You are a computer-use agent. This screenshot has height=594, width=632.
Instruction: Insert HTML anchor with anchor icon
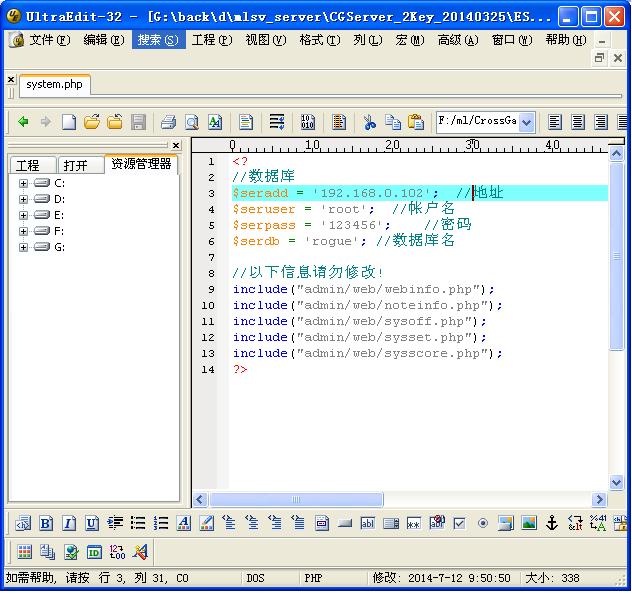coord(551,523)
